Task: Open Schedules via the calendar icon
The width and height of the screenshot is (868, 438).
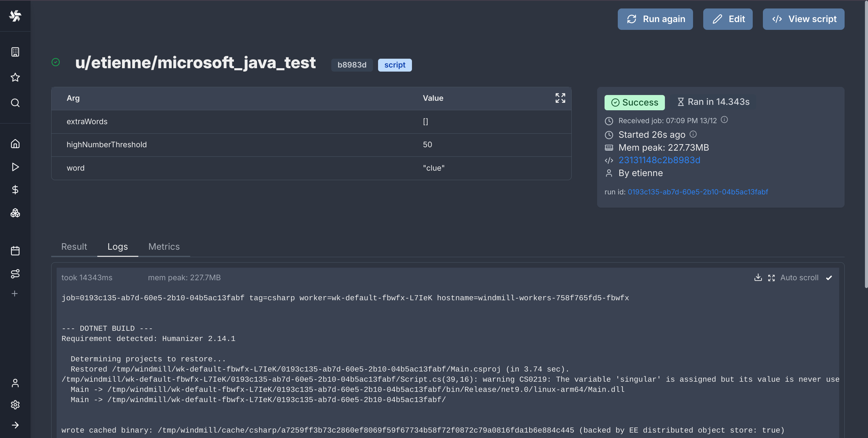Action: click(x=15, y=251)
